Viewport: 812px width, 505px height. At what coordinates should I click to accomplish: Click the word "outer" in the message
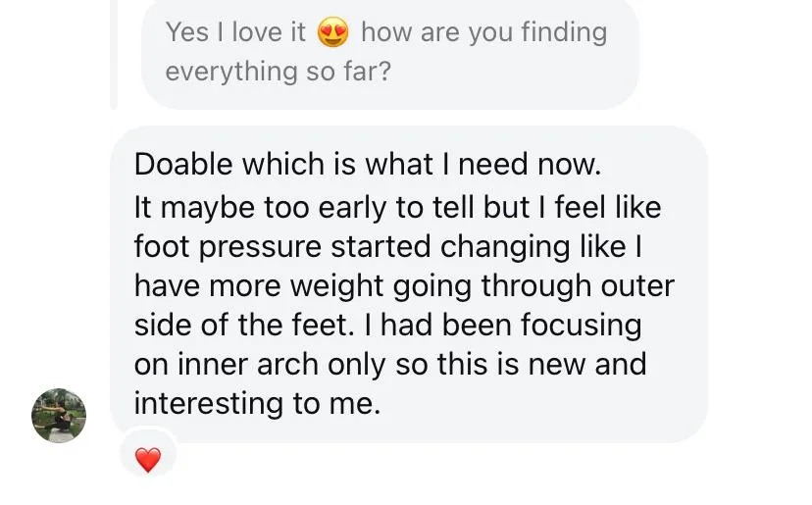point(638,286)
